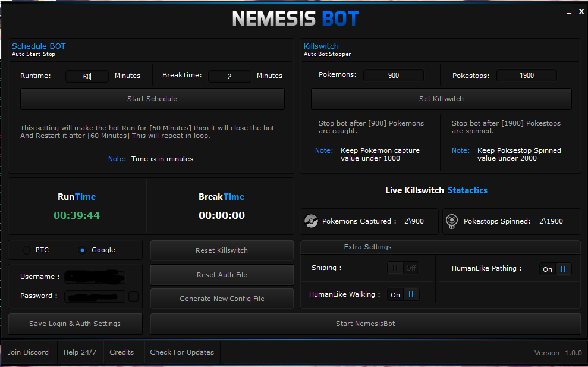Open the Join Discord link
This screenshot has height=367, width=588.
click(x=28, y=352)
